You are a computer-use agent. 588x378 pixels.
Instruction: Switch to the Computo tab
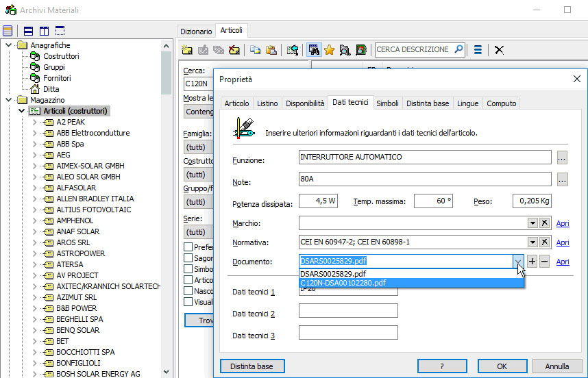click(x=502, y=103)
